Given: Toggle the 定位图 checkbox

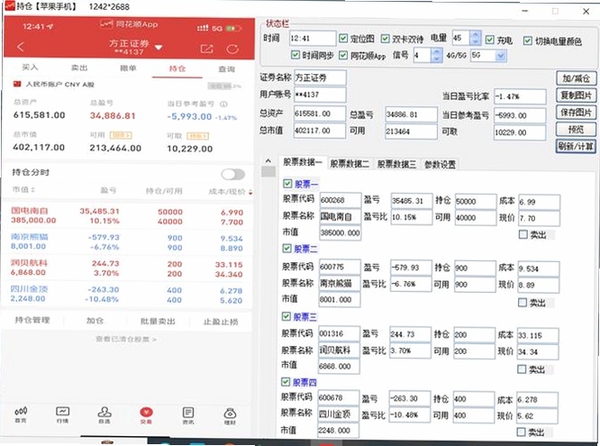Looking at the screenshot, I should pos(343,38).
